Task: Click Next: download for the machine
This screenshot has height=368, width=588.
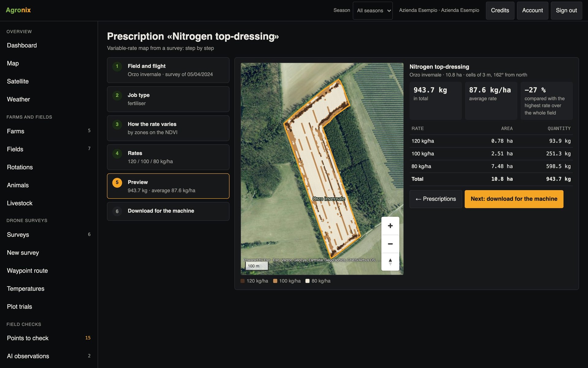Action: point(514,199)
